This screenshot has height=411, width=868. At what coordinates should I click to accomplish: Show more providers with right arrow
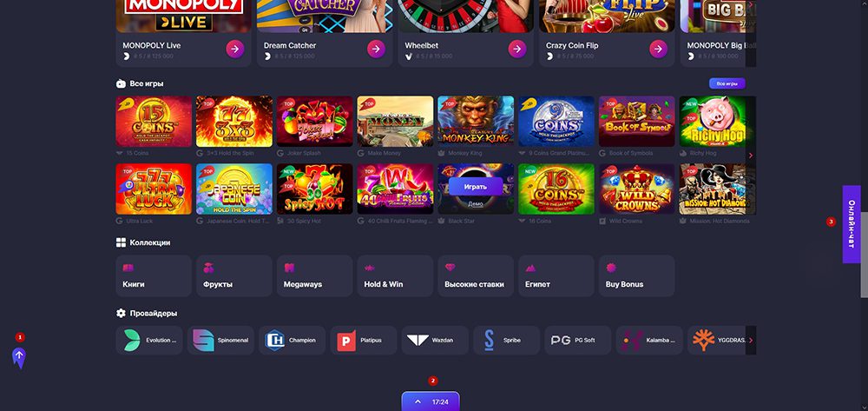(751, 340)
